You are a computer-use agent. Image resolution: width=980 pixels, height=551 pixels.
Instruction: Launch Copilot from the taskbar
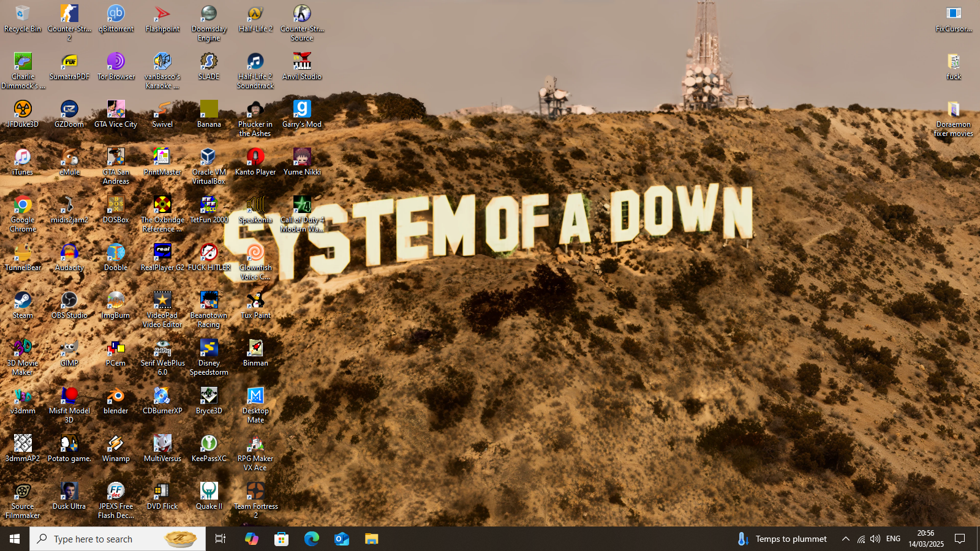tap(252, 539)
